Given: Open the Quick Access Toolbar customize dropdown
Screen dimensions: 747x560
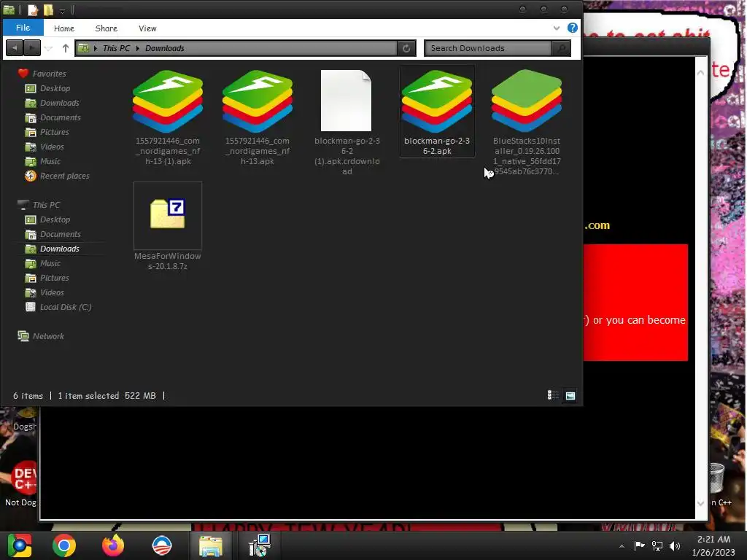Looking at the screenshot, I should tap(62, 10).
